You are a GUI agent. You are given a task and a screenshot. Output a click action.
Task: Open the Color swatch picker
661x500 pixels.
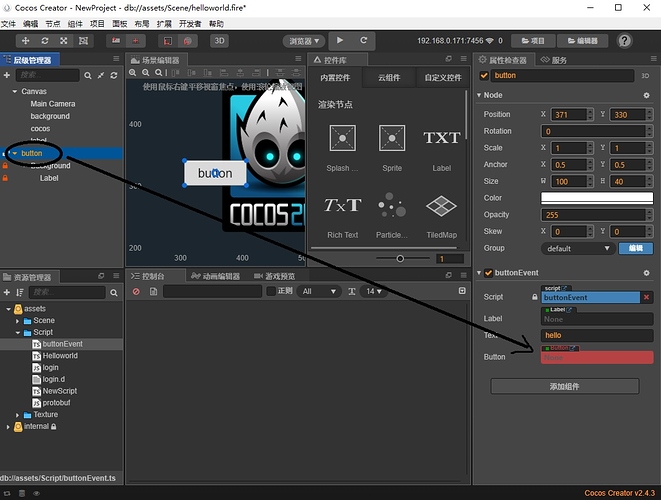click(597, 198)
